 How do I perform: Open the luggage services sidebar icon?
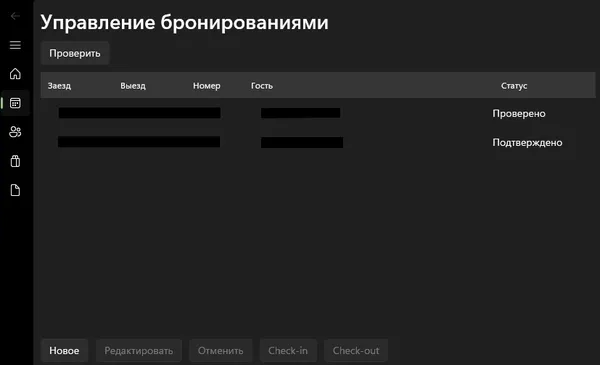click(x=15, y=161)
